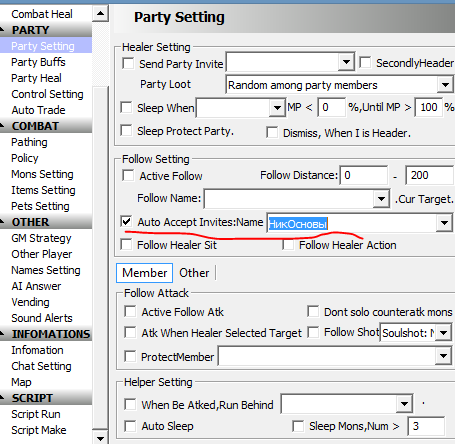455x444 pixels.
Task: Uncheck Auto Accept Invites:Name
Action: point(126,221)
